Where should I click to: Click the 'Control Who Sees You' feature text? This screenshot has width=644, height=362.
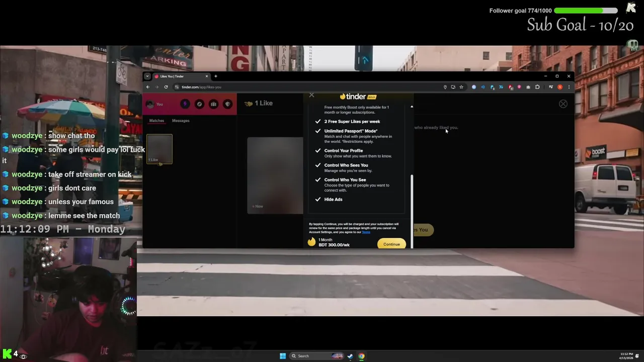[x=346, y=165]
